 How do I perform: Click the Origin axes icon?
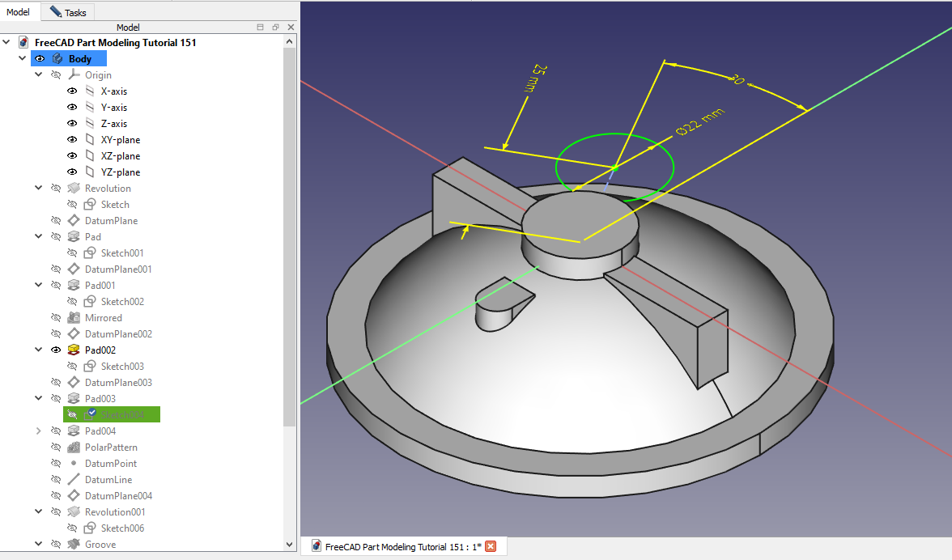click(x=74, y=75)
